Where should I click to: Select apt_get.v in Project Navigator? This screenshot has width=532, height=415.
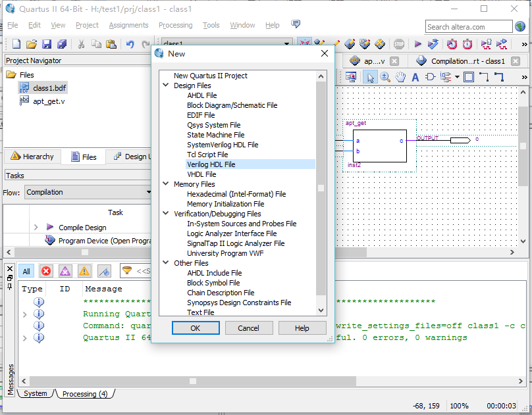pyautogui.click(x=49, y=101)
